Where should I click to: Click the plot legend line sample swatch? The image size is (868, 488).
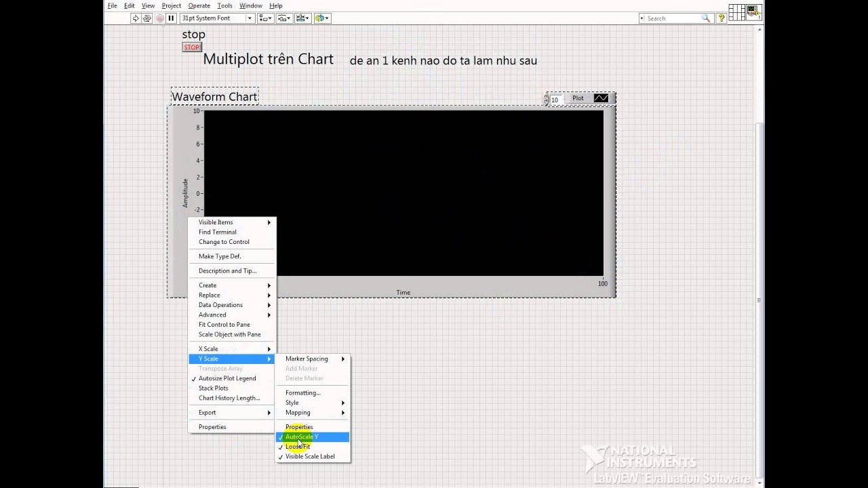601,98
